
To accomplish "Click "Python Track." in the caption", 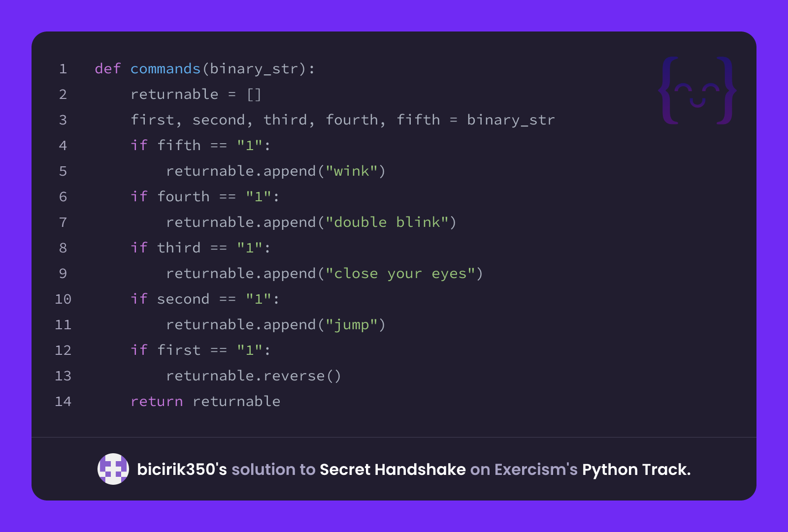I will coord(636,469).
